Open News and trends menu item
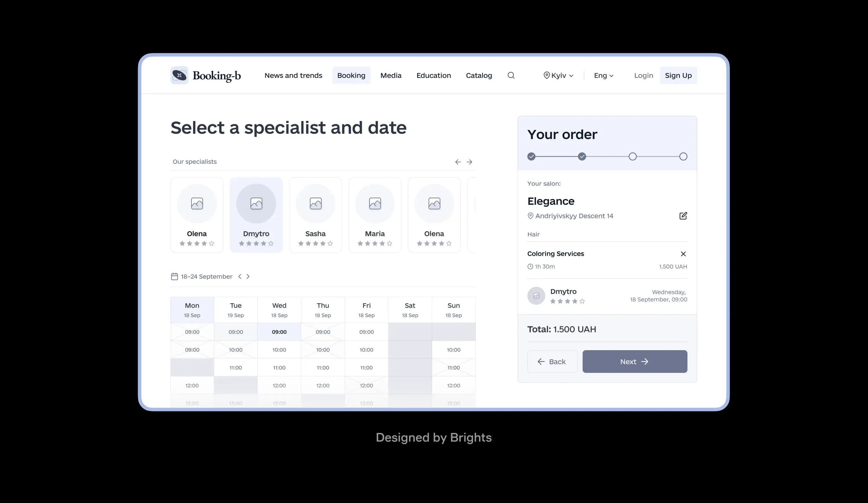Viewport: 868px width, 503px height. [293, 75]
